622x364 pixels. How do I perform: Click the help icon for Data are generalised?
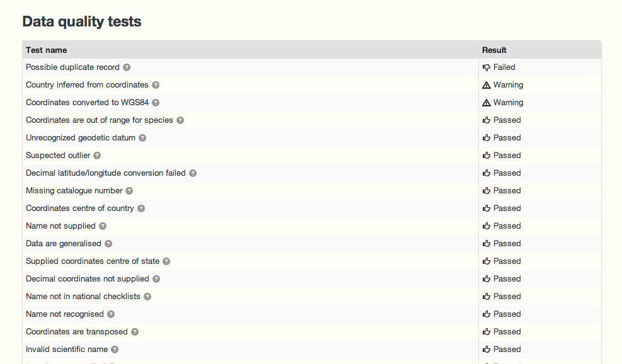[x=108, y=243]
